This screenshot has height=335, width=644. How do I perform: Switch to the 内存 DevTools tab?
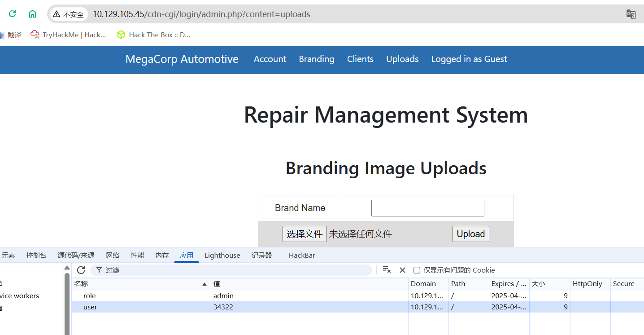162,256
